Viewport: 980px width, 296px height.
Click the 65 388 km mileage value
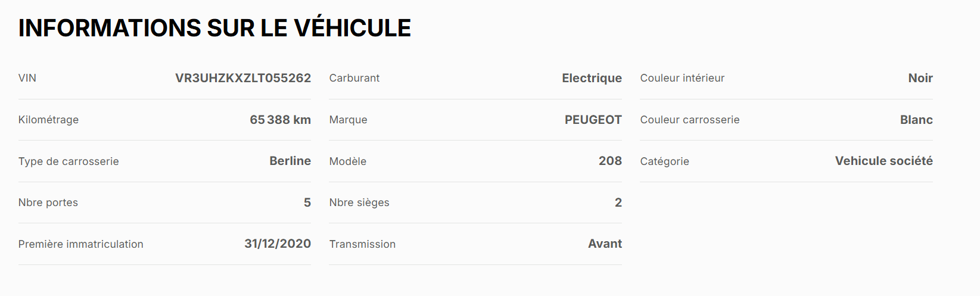tap(280, 120)
